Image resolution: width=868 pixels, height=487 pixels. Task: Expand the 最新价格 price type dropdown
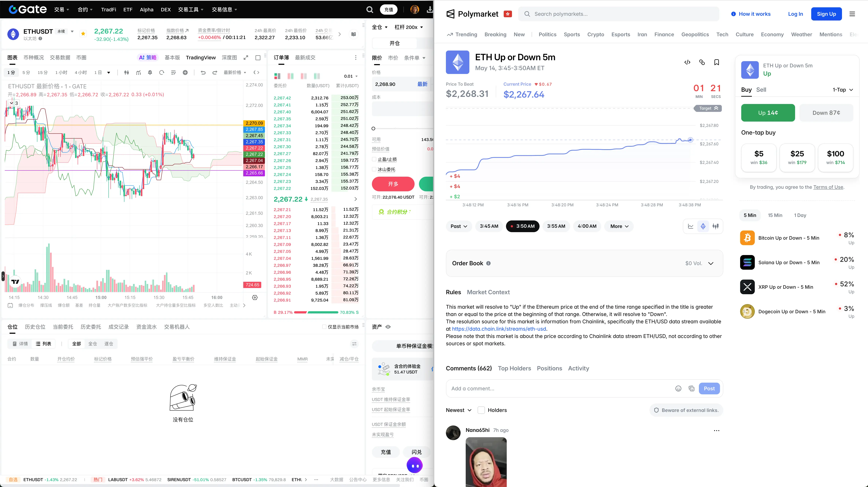tap(235, 73)
